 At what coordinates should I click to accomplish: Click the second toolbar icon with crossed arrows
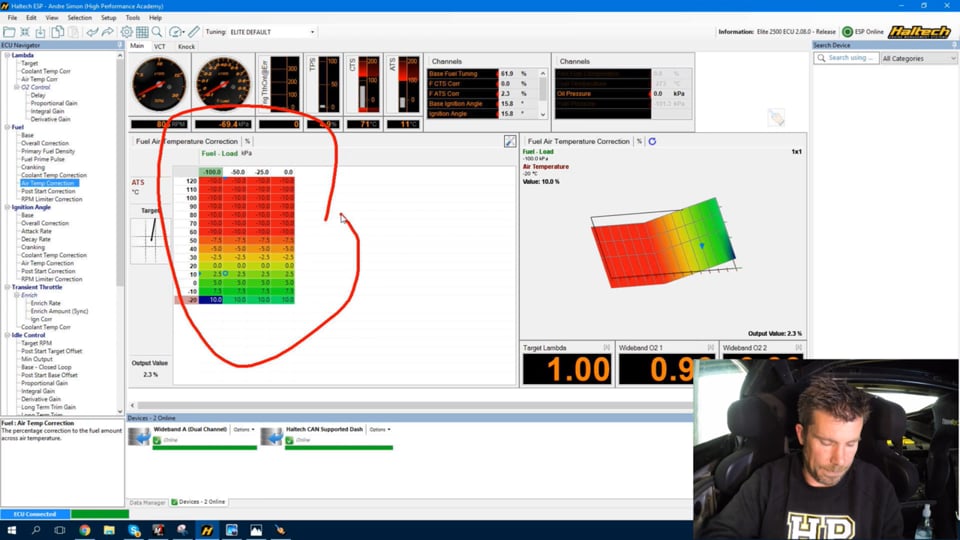(25, 32)
